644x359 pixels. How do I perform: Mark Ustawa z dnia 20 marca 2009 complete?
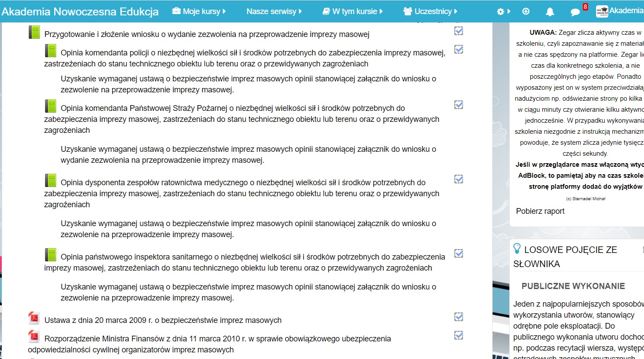(x=459, y=317)
